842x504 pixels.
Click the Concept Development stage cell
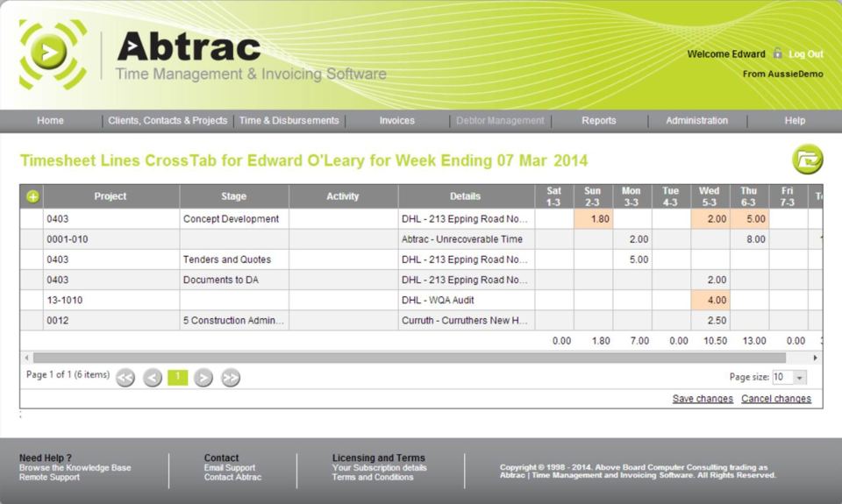pyautogui.click(x=234, y=219)
